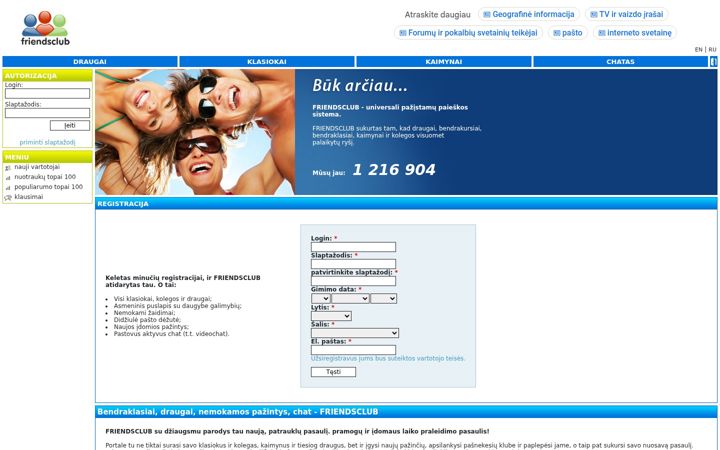Viewport: 720px width, 450px height.
Task: Open the CHATAS menu tab
Action: [x=620, y=62]
